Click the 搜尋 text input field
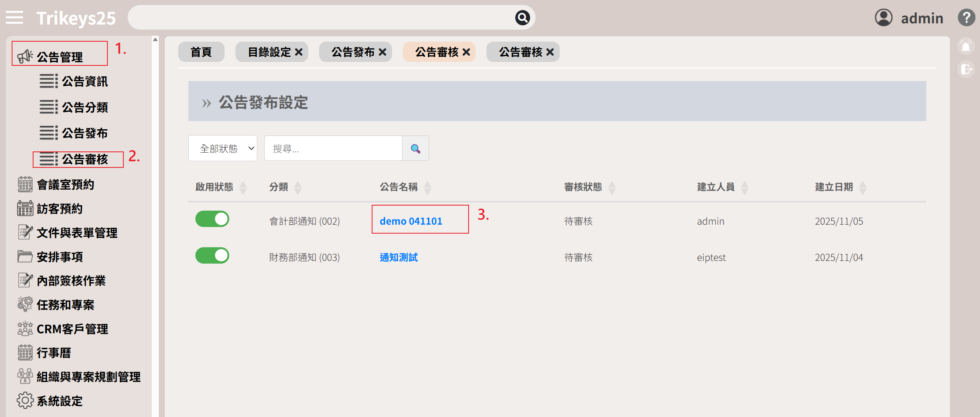980x417 pixels. coord(333,148)
